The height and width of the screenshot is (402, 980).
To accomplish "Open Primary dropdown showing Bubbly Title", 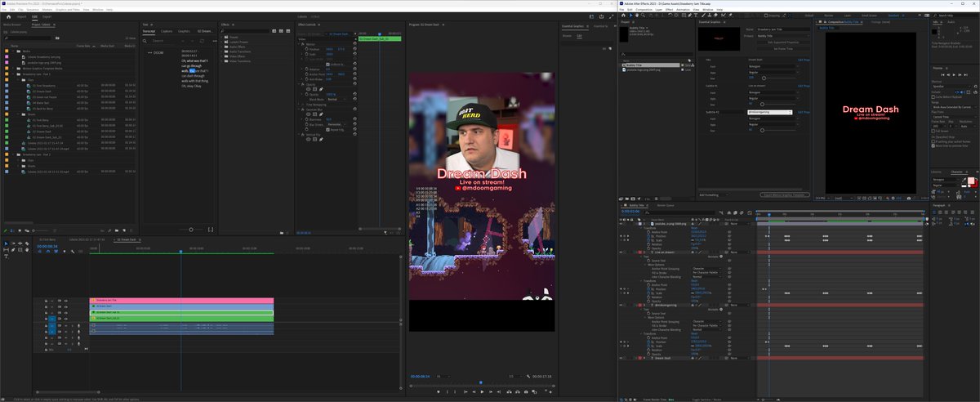I will [x=784, y=36].
